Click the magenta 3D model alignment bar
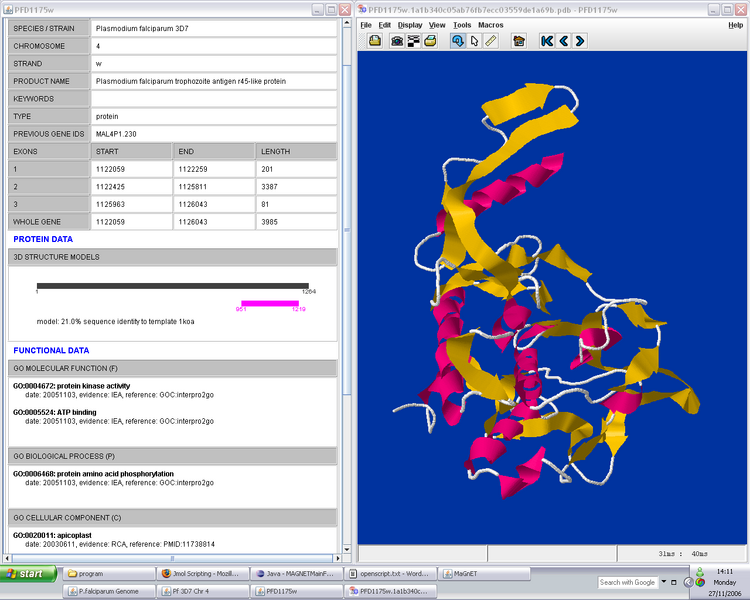The image size is (750, 600). point(271,303)
